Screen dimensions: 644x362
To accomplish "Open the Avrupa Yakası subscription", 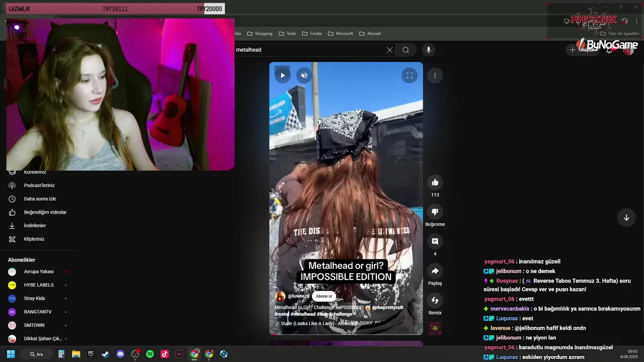I will [x=39, y=271].
